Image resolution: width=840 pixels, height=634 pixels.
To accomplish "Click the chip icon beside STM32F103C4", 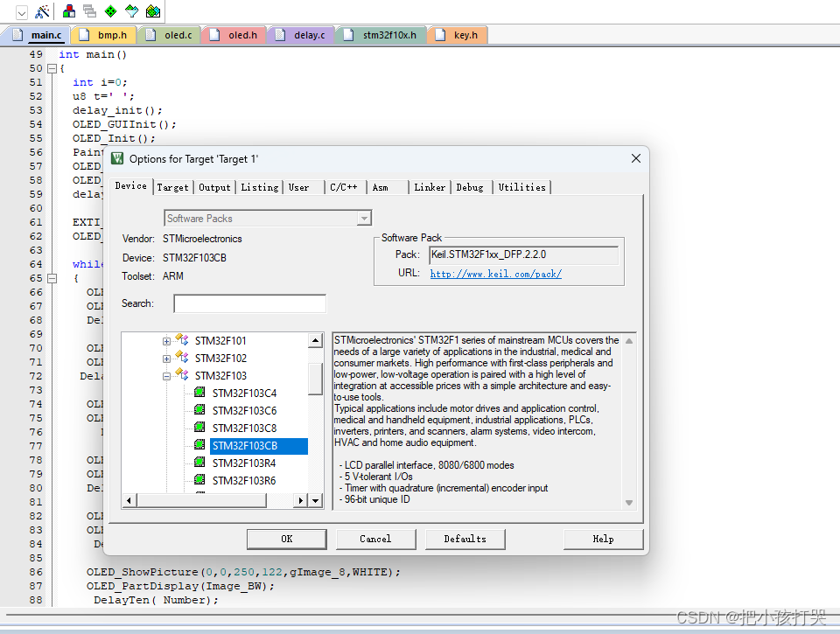I will (199, 392).
